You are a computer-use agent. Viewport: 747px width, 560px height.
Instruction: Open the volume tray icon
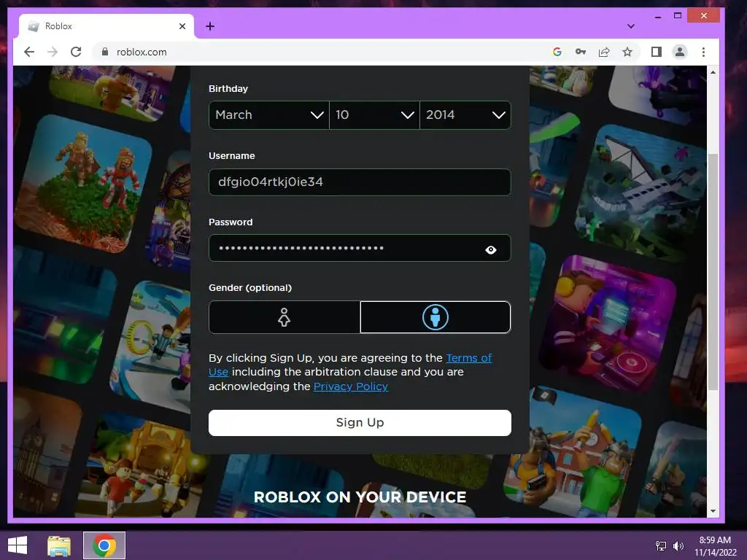pos(678,545)
